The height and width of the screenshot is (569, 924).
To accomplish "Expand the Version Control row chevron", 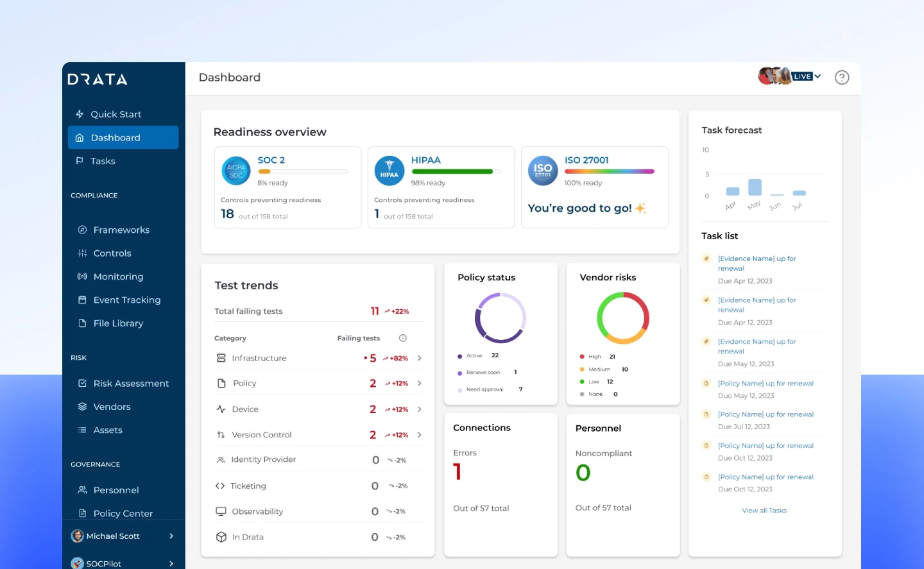I will pos(420,435).
